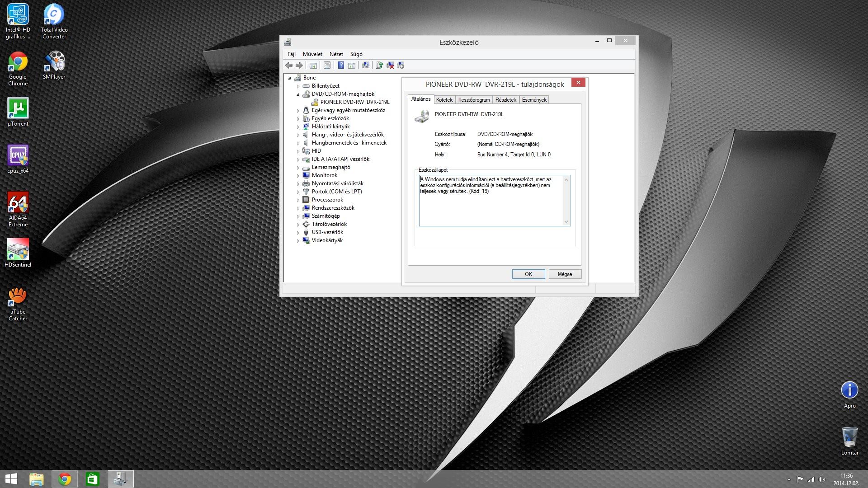Click Chrome icon in the taskbar
Screen dimensions: 868x488
pos(65,479)
